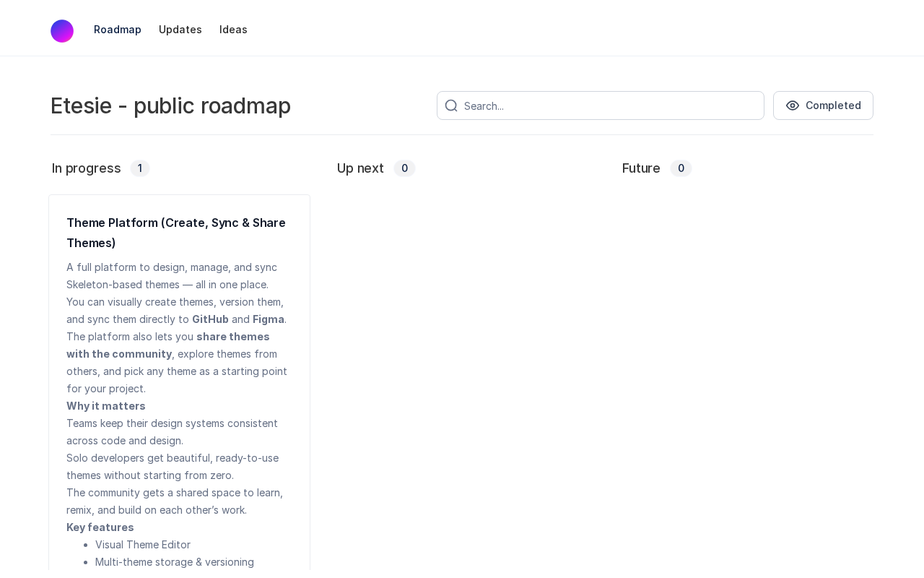Click the magnifying glass search icon
The image size is (924, 578).
(451, 105)
